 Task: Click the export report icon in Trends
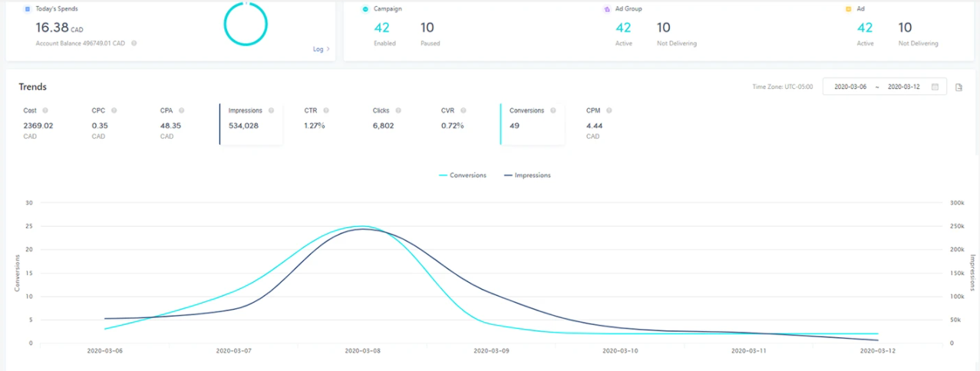(959, 87)
